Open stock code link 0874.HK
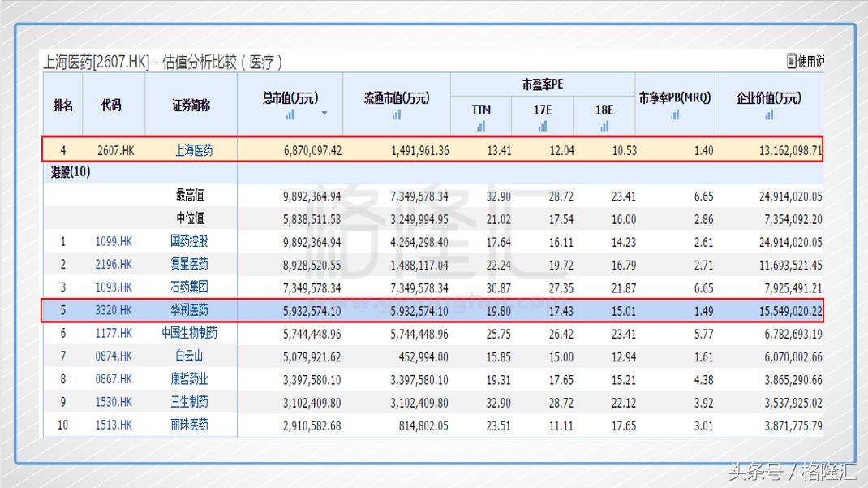The width and height of the screenshot is (868, 488). 114,356
